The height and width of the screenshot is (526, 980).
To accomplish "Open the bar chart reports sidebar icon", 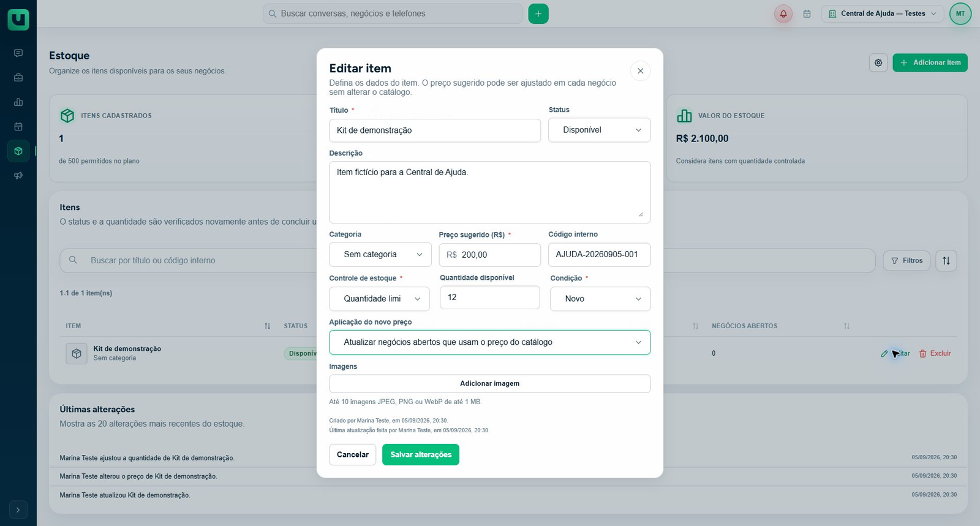I will [x=18, y=102].
